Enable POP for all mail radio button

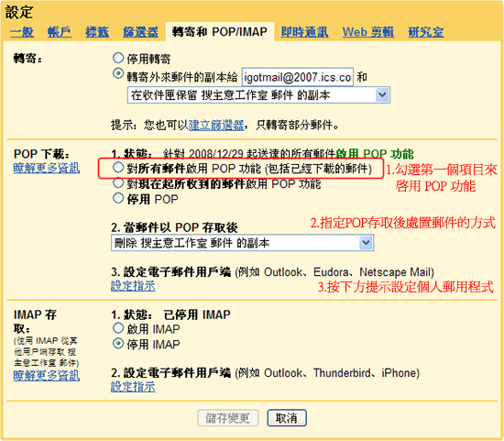[118, 167]
